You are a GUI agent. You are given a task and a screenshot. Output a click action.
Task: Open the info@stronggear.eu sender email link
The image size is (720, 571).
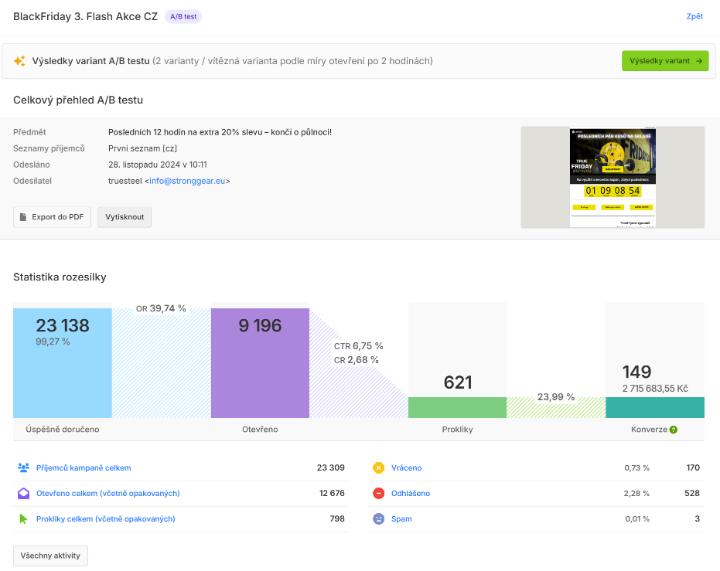187,181
